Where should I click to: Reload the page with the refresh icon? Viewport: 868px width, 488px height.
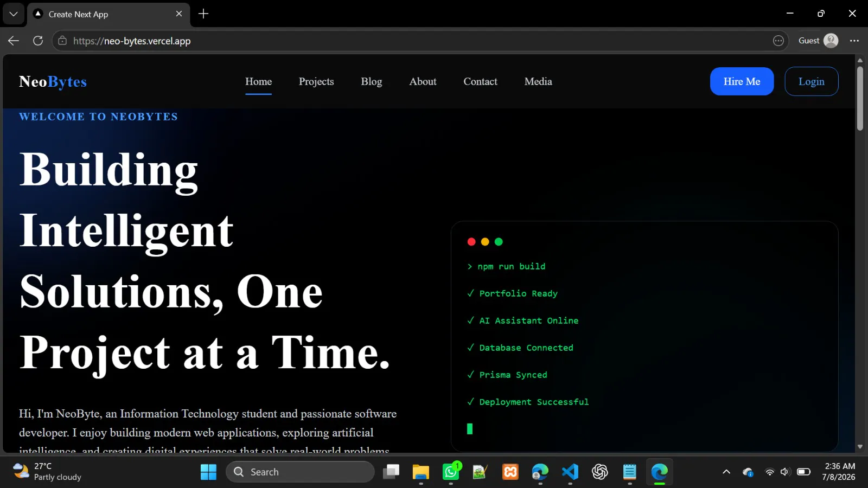pos(38,41)
